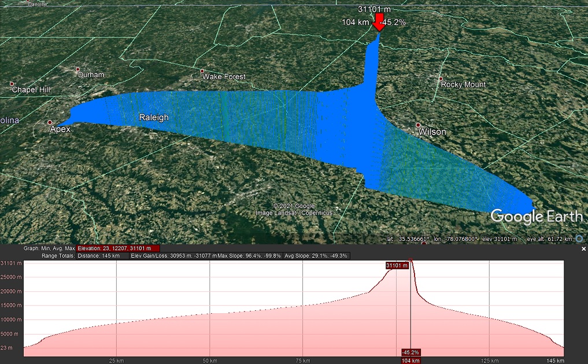Click the Google Earth logo
Viewport: 588px width, 364px height.
[x=537, y=216]
